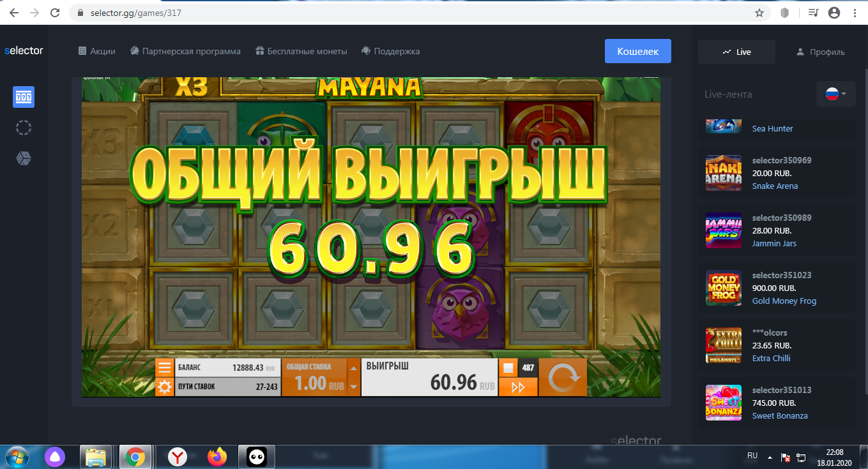Open the game settings gear
Viewport: 868px width, 469px height.
pyautogui.click(x=164, y=387)
